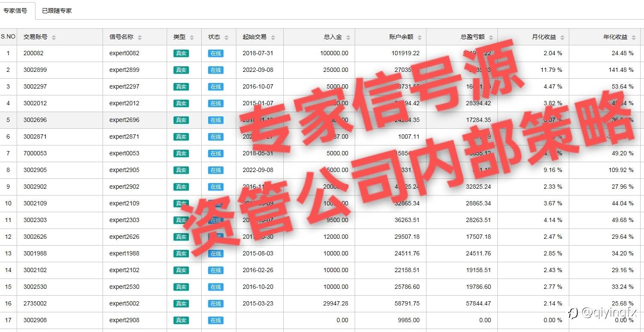
Task: Select account number 3002899
Action: (35, 70)
